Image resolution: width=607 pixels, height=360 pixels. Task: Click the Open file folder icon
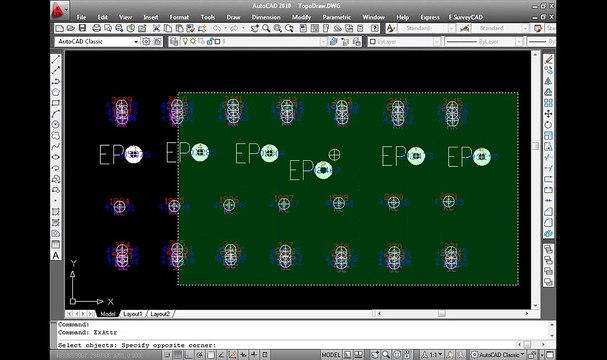coord(70,28)
